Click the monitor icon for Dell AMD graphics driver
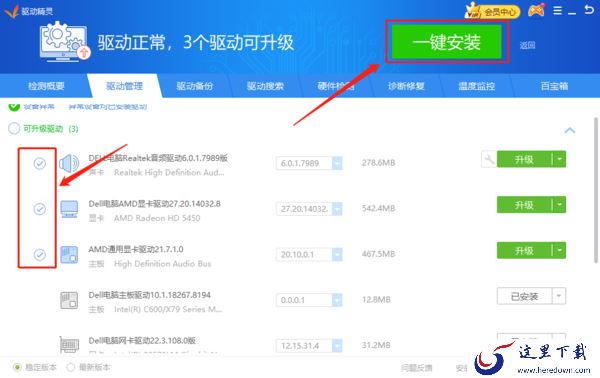 (x=69, y=209)
